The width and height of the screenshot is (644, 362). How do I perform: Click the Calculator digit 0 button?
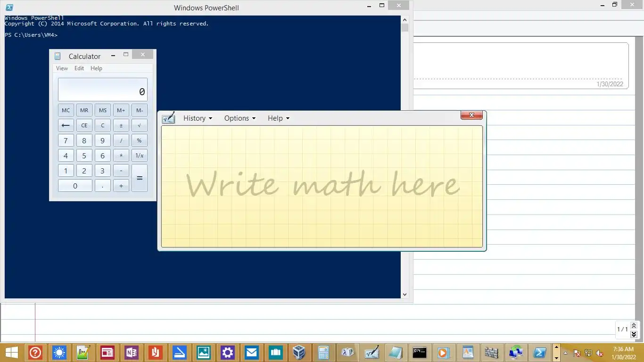pos(75,186)
